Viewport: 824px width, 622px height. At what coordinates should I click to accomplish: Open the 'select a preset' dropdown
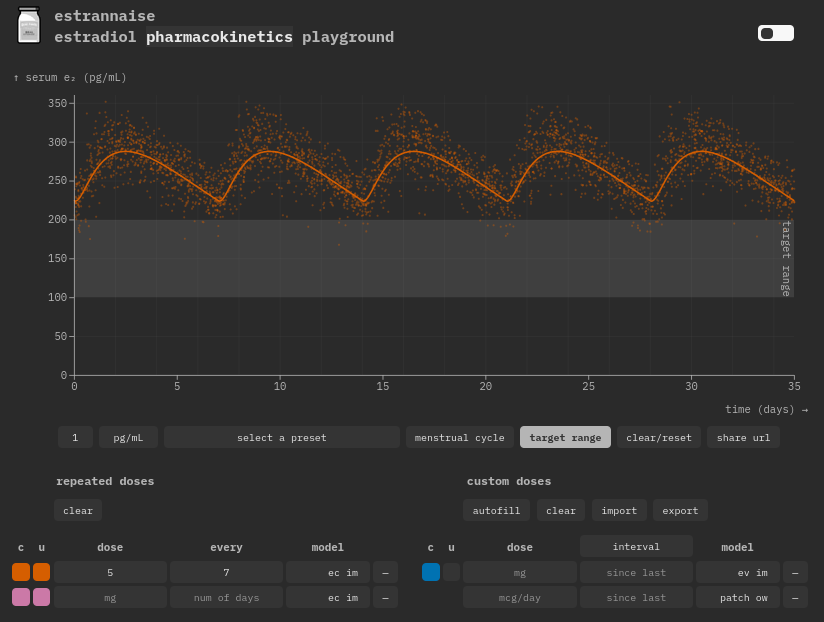pos(282,437)
